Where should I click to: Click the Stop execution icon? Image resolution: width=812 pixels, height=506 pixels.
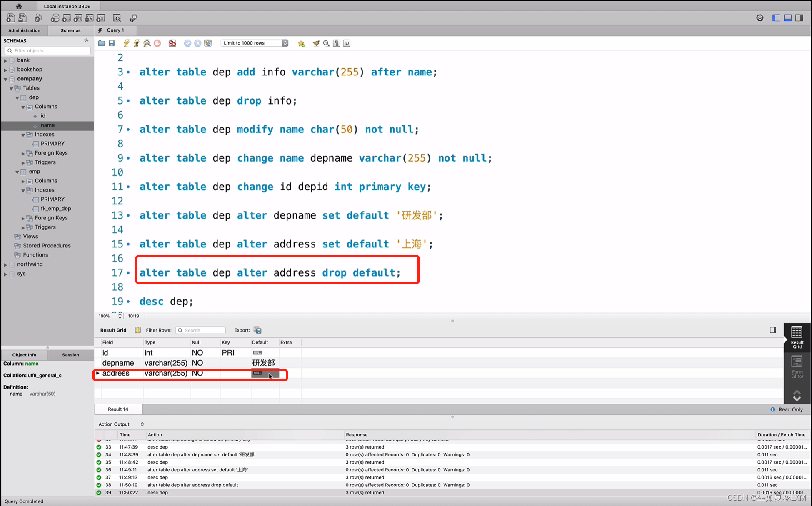click(x=157, y=43)
